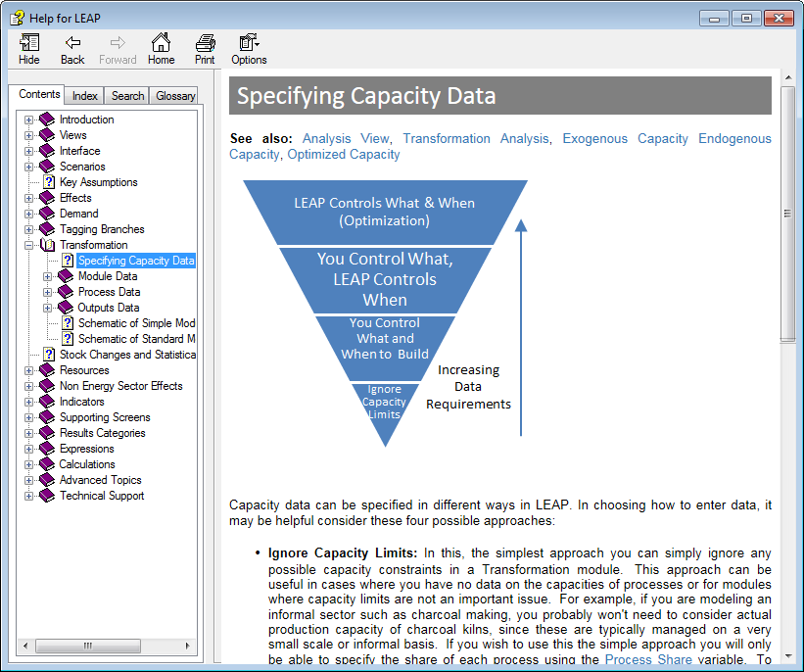Click the Tagging Branches book icon
The height and width of the screenshot is (672, 804).
(47, 229)
